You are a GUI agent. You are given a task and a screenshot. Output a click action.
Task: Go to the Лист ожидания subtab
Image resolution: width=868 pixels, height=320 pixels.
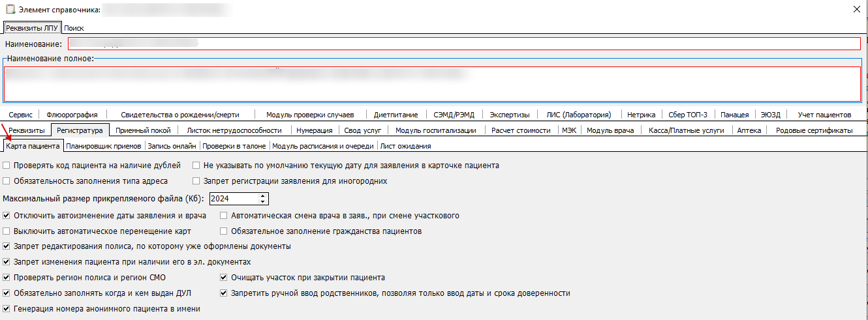click(x=405, y=146)
